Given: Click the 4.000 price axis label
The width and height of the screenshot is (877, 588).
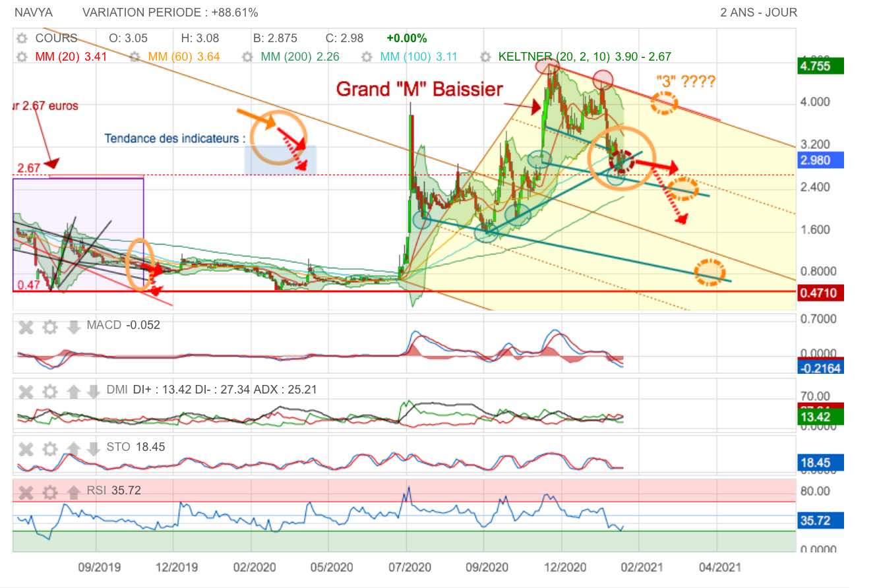Looking at the screenshot, I should click(x=815, y=102).
